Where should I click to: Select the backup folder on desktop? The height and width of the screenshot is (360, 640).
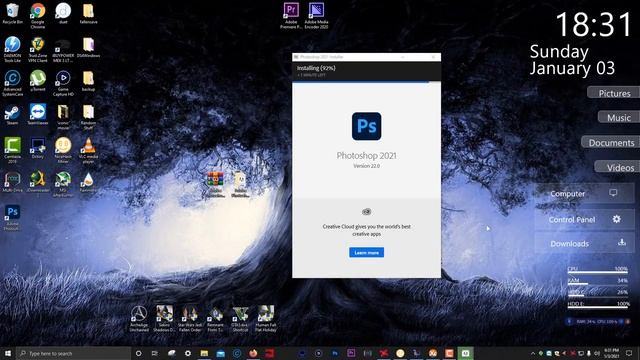tap(88, 80)
